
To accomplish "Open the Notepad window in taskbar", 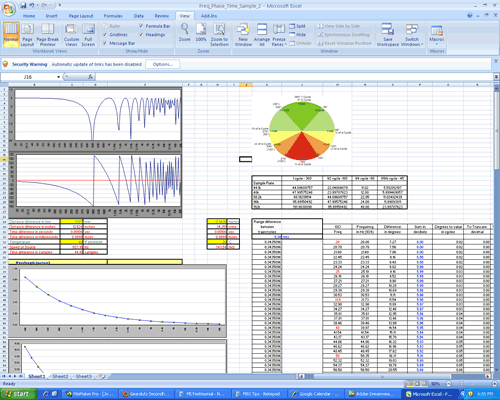I will 259,394.
